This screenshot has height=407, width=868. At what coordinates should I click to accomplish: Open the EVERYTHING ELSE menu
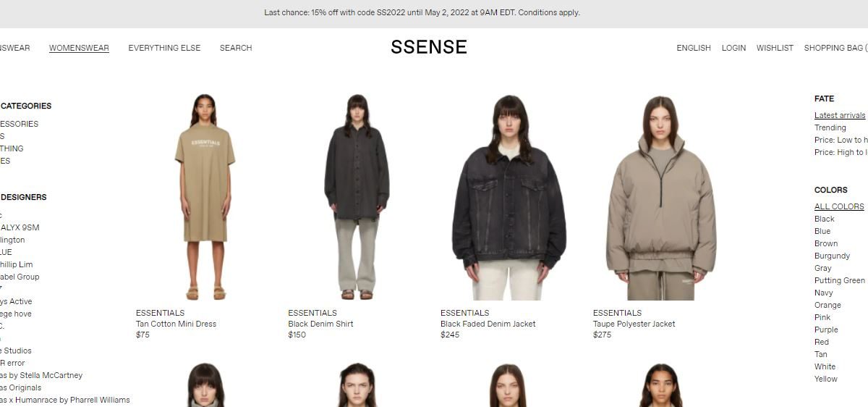click(x=164, y=48)
